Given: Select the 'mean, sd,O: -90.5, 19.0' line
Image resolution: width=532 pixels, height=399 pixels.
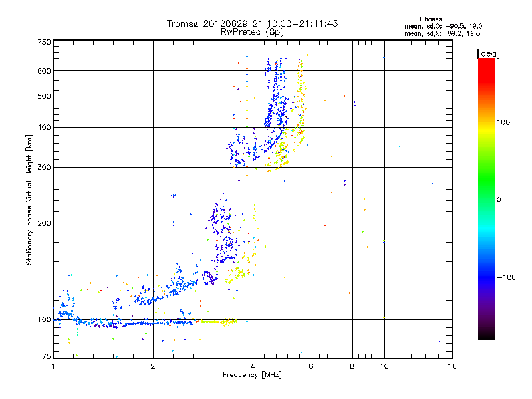Looking at the screenshot, I should click(443, 26).
